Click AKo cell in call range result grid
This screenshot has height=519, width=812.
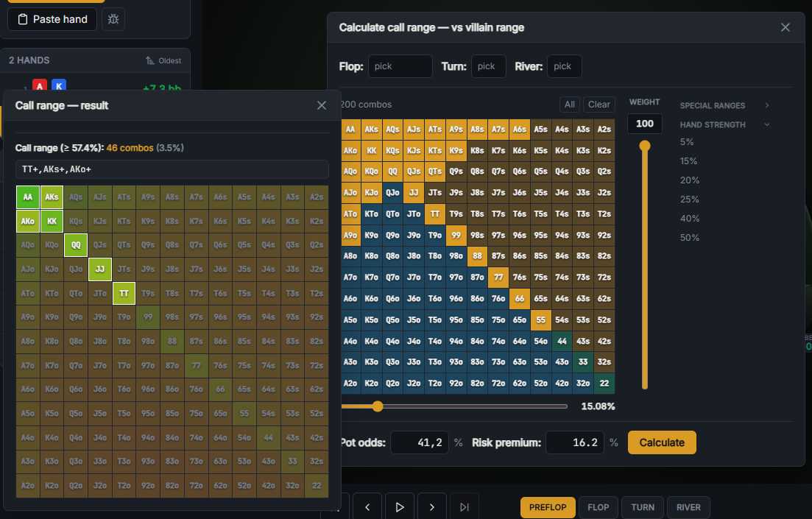pyautogui.click(x=28, y=221)
